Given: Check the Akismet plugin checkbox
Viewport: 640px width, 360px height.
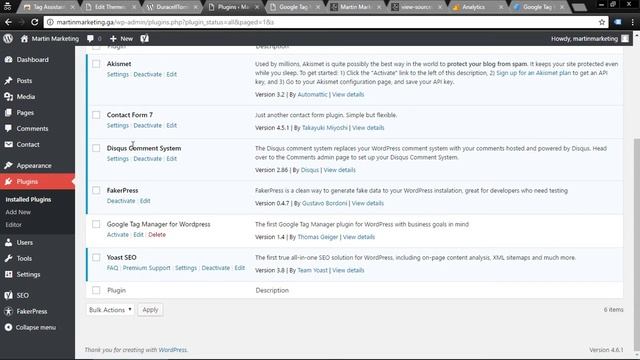Looking at the screenshot, I should click(96, 64).
